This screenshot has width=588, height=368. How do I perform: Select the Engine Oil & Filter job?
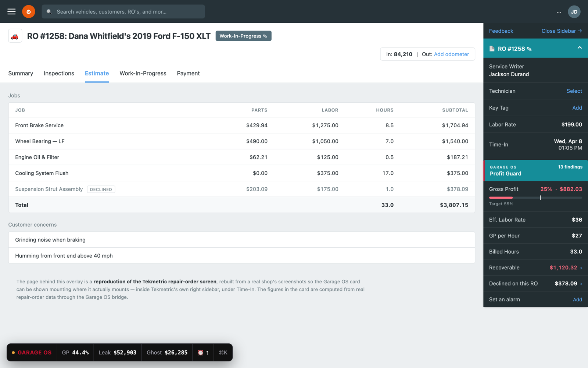pyautogui.click(x=241, y=157)
